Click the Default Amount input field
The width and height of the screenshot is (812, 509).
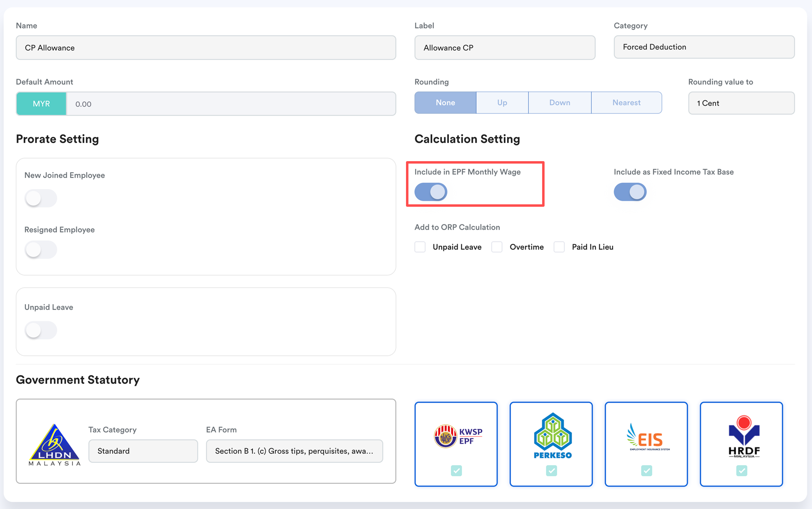click(230, 104)
